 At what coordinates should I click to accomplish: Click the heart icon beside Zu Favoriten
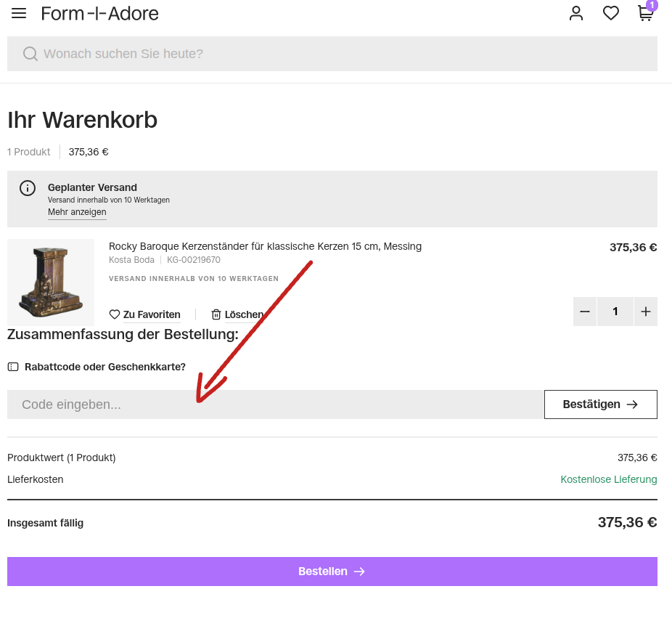(x=115, y=314)
